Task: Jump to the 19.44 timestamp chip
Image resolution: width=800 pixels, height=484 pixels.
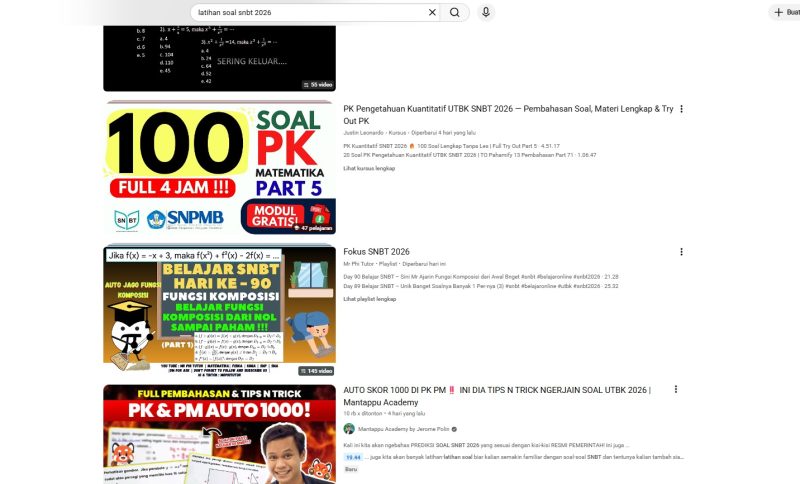Action: [x=353, y=457]
